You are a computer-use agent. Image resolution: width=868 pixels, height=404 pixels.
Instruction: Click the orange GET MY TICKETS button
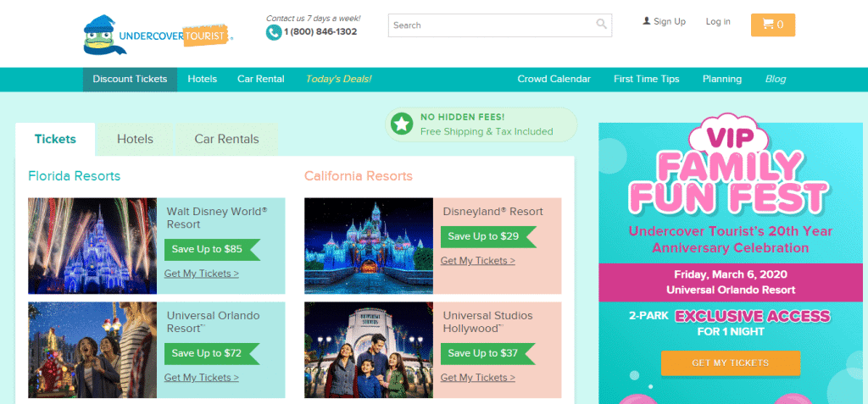point(730,363)
